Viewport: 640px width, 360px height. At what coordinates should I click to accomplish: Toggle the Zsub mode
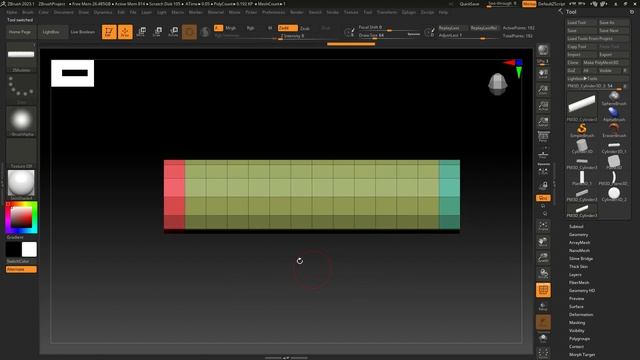tap(305, 28)
